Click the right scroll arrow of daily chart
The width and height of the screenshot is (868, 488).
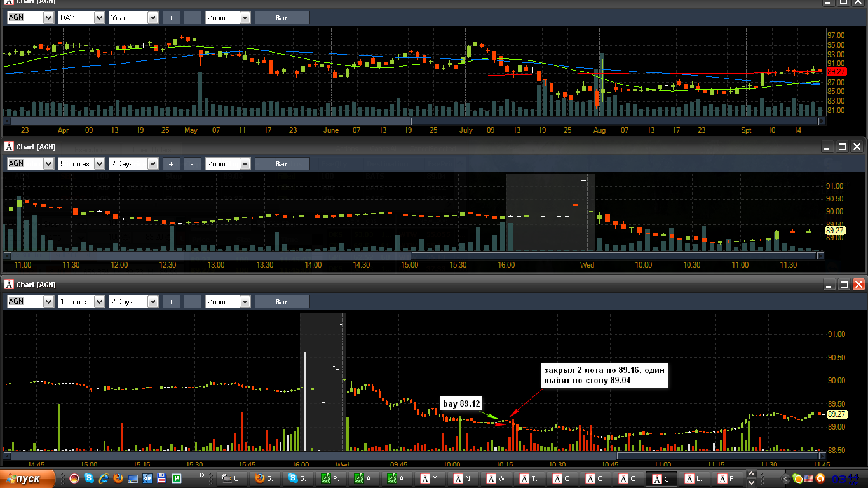pos(821,121)
